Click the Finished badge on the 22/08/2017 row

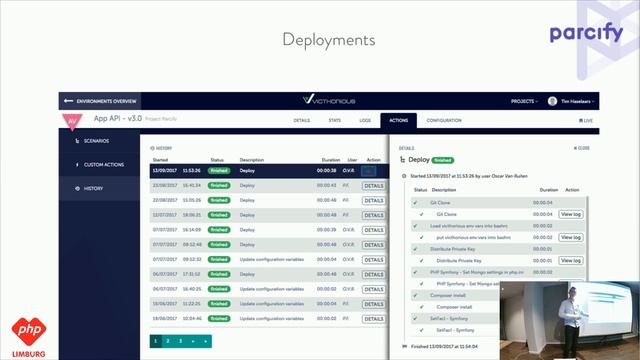pos(219,200)
